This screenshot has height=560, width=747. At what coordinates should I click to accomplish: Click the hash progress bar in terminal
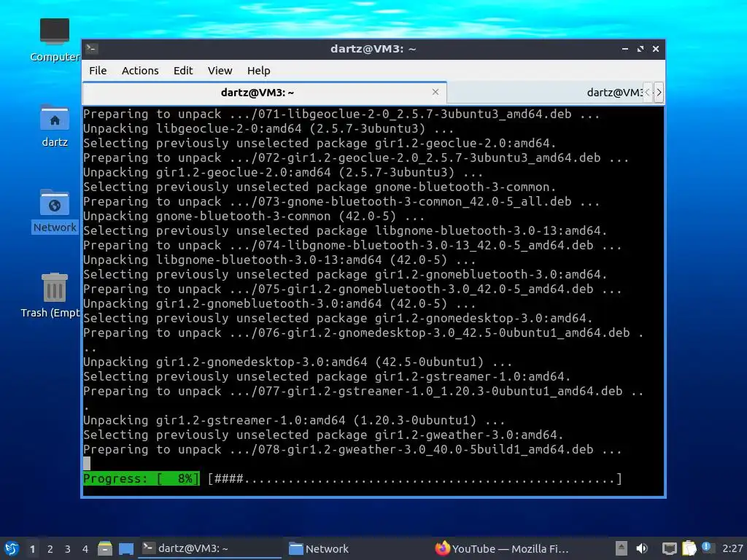415,478
